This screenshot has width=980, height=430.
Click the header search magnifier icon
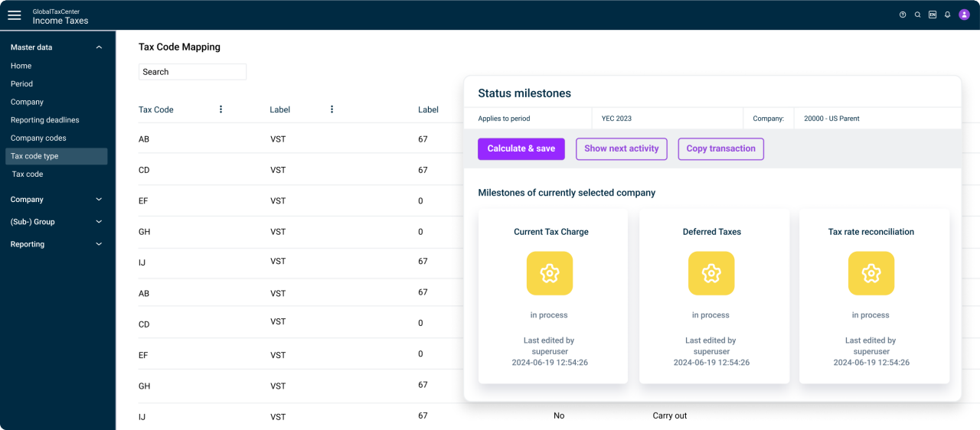(x=917, y=15)
